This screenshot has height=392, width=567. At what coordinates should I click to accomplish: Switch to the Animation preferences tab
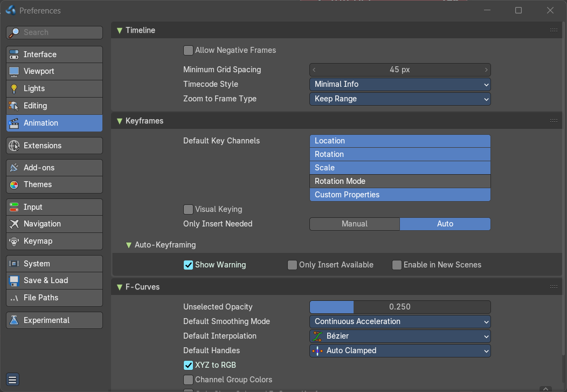point(54,123)
